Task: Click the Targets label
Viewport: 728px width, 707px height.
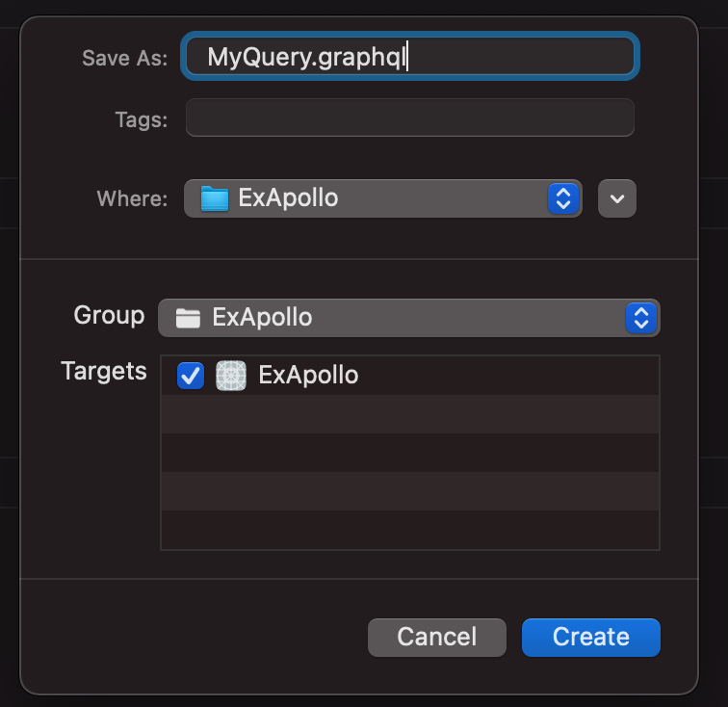Action: (x=104, y=371)
